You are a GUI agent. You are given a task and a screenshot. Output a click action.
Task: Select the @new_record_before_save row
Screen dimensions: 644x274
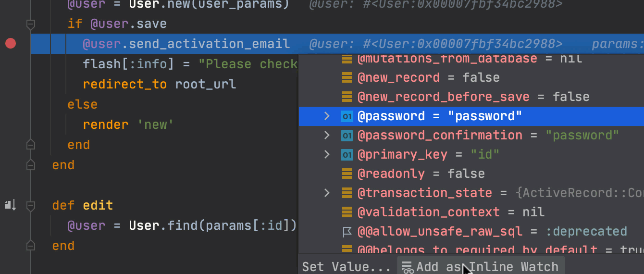click(471, 97)
